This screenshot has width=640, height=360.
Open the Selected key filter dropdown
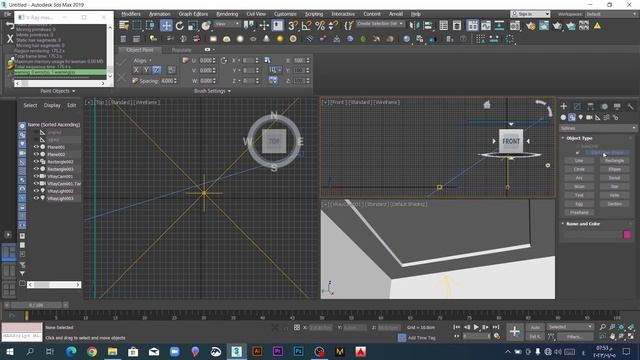pos(570,327)
